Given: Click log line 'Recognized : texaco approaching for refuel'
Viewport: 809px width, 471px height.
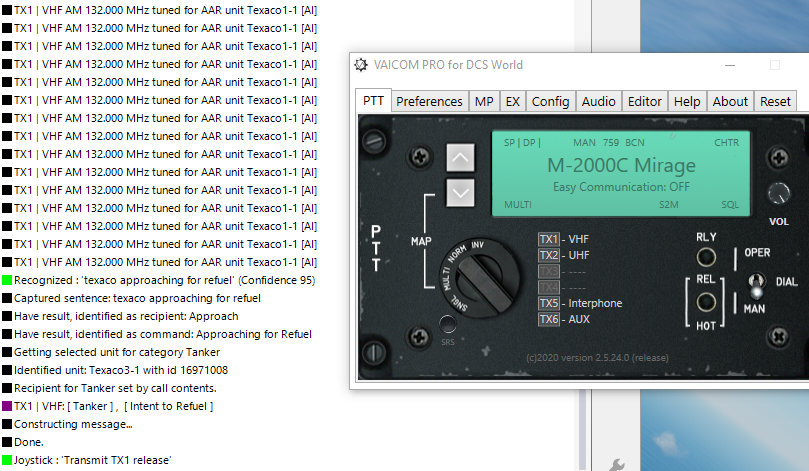Looking at the screenshot, I should (165, 280).
